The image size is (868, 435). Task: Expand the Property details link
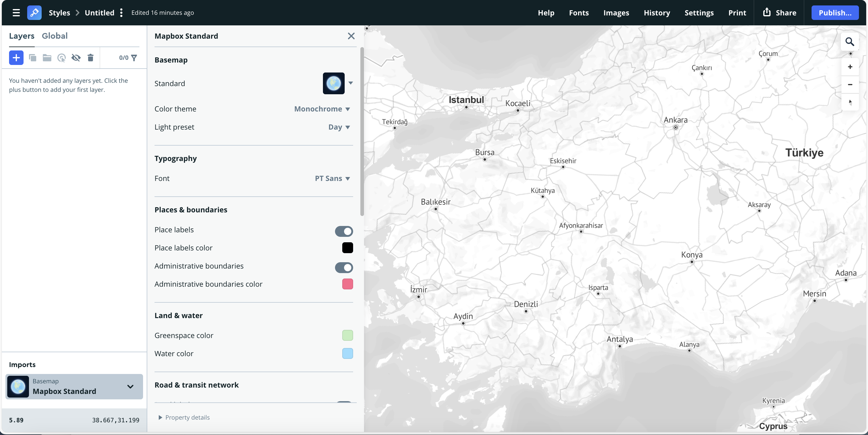pos(187,417)
